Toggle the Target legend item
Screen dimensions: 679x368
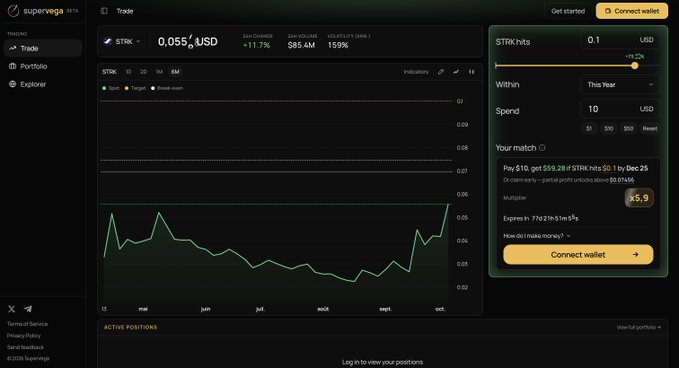[135, 88]
